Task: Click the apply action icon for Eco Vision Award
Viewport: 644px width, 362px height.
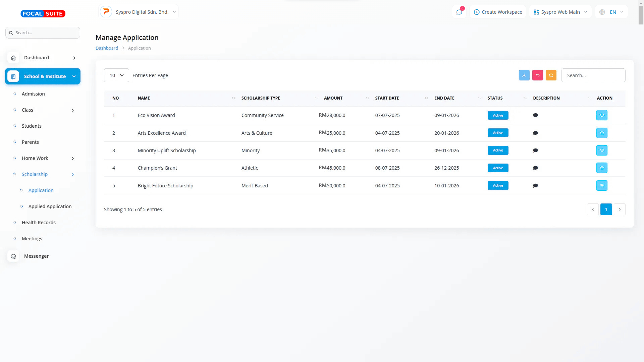Action: coord(602,115)
